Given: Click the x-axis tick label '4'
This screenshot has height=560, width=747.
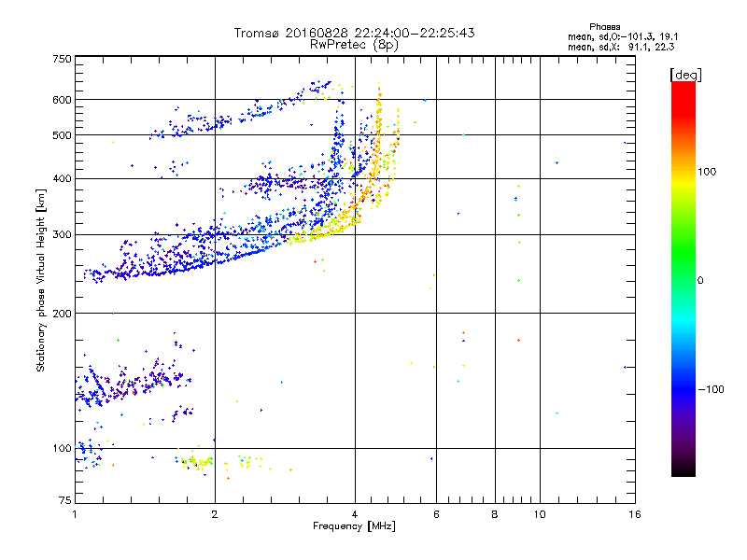Looking at the screenshot, I should tap(355, 514).
